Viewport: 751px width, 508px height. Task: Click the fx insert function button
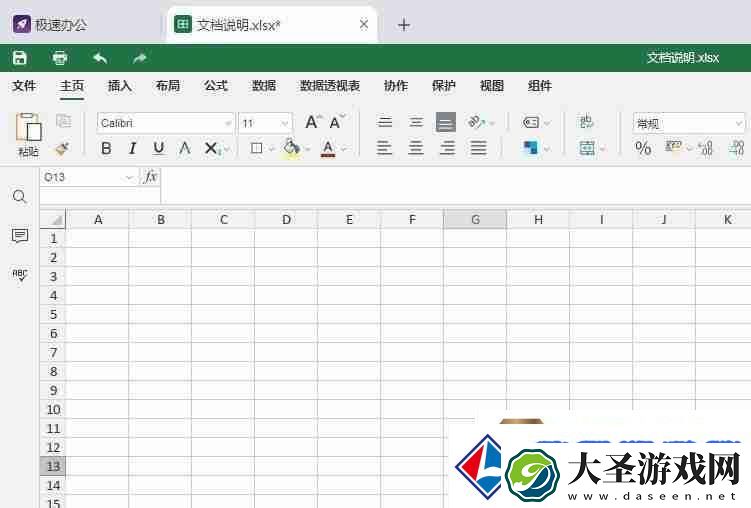[x=150, y=177]
